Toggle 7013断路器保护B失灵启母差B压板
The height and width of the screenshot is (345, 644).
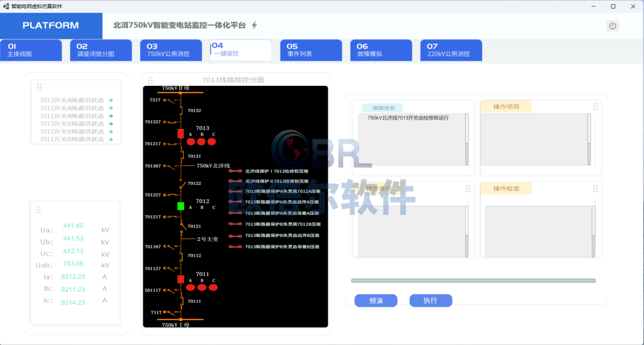(x=236, y=247)
